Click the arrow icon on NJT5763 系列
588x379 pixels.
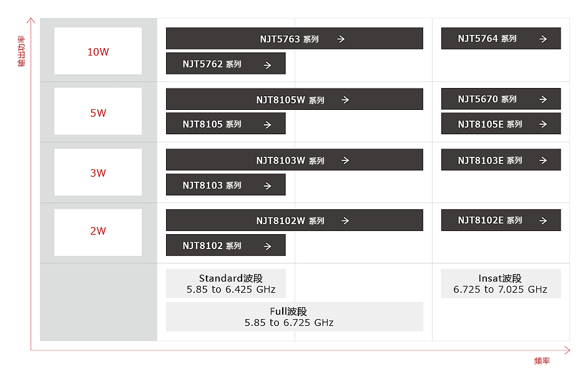(341, 39)
